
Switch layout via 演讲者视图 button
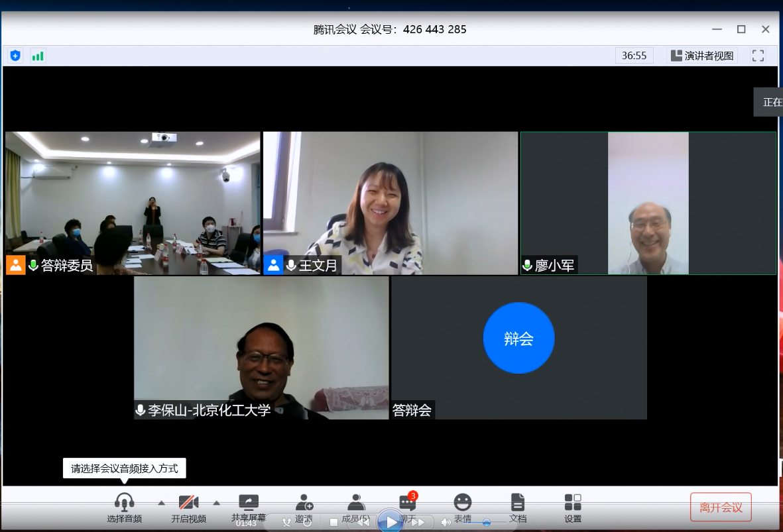[x=702, y=56]
